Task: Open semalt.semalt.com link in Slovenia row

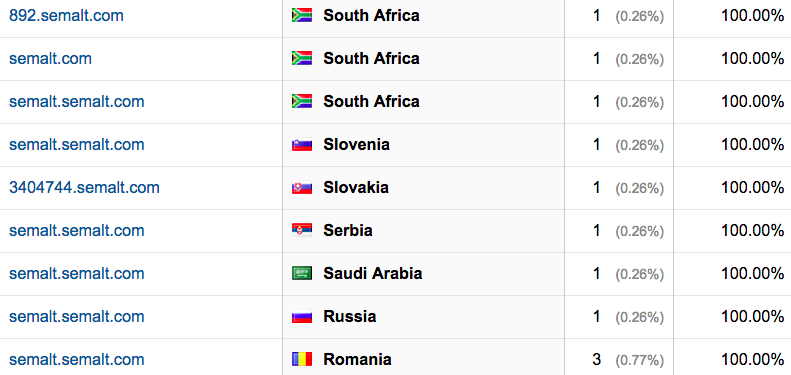Action: (x=77, y=145)
